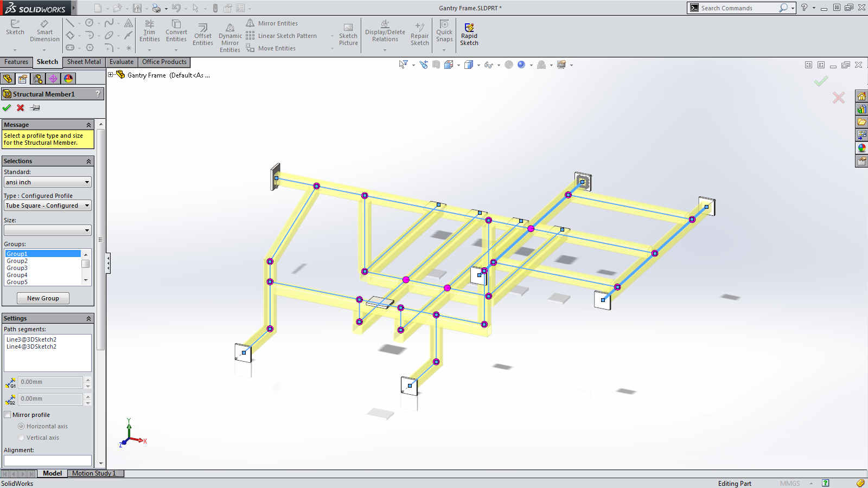
Task: Select the Horizontal axis radio button
Action: click(x=21, y=426)
